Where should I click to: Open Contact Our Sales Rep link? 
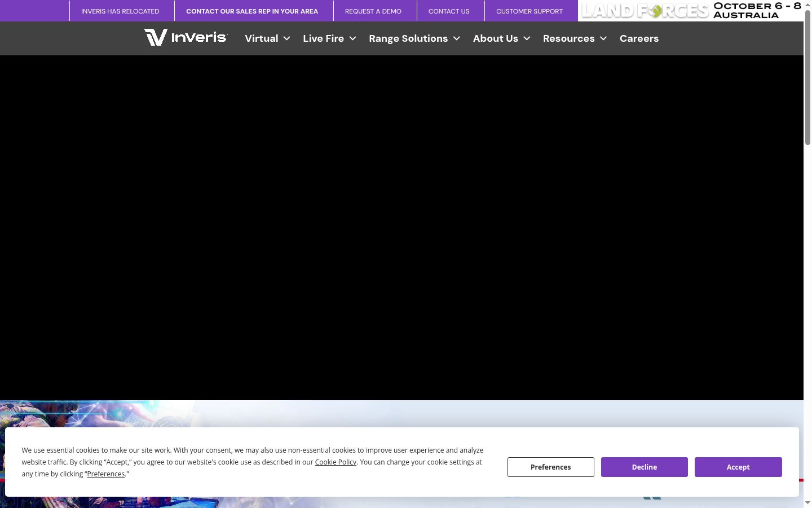(x=252, y=11)
